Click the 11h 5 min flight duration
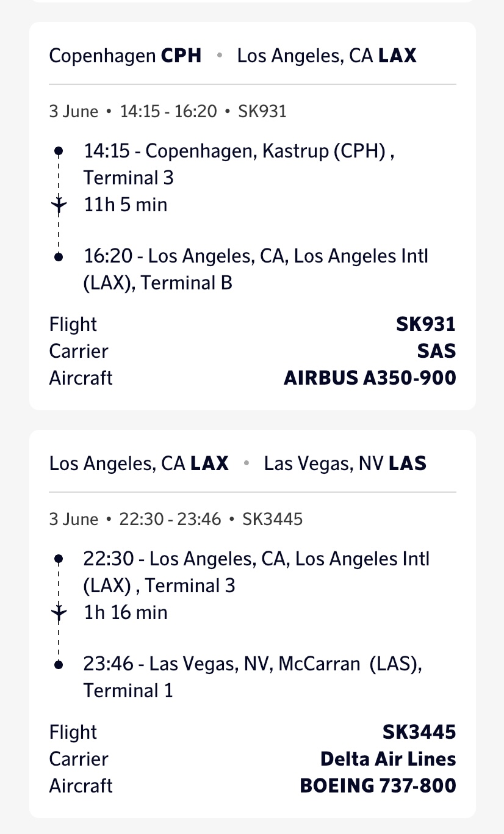 point(125,205)
